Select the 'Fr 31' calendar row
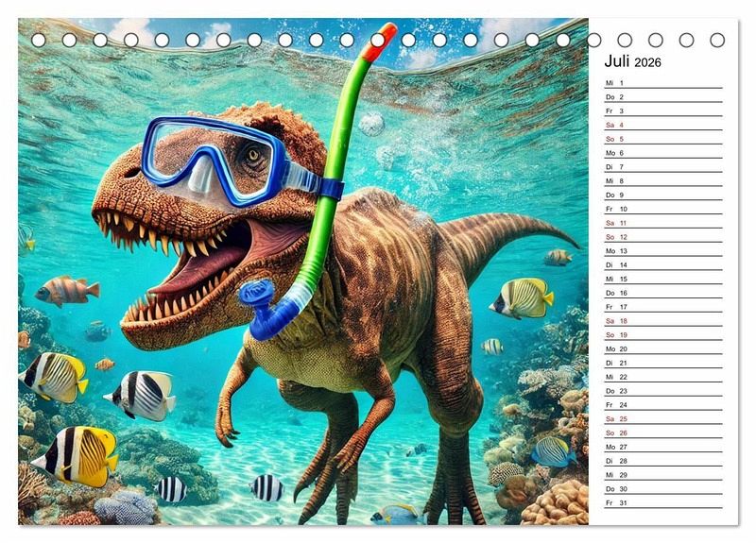Image resolution: width=756 pixels, height=543 pixels. tap(663, 502)
